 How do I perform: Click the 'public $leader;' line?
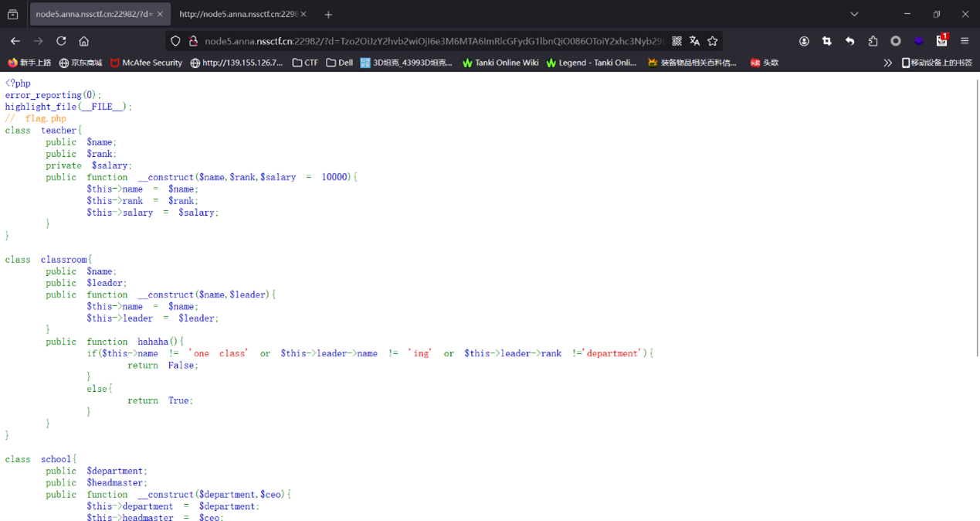pos(86,283)
